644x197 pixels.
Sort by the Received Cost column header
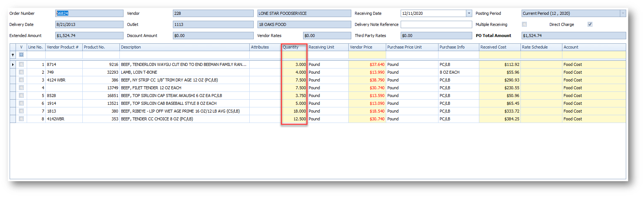pyautogui.click(x=499, y=47)
